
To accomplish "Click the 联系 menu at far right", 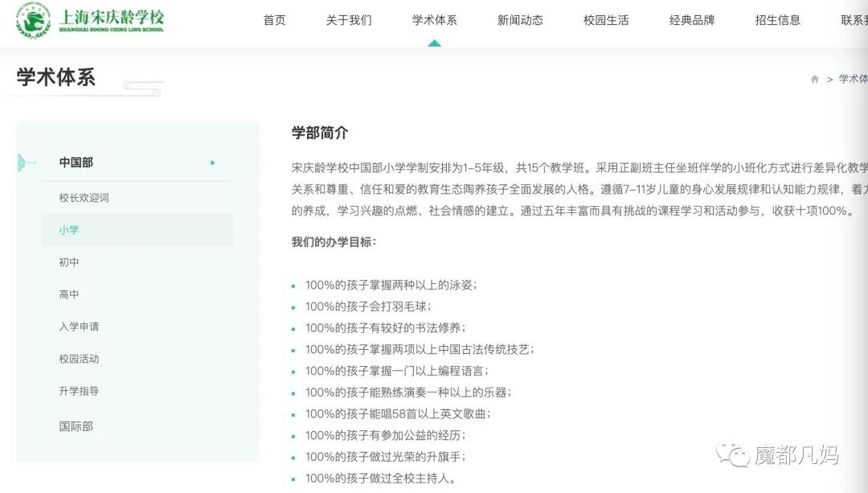I will pos(854,20).
